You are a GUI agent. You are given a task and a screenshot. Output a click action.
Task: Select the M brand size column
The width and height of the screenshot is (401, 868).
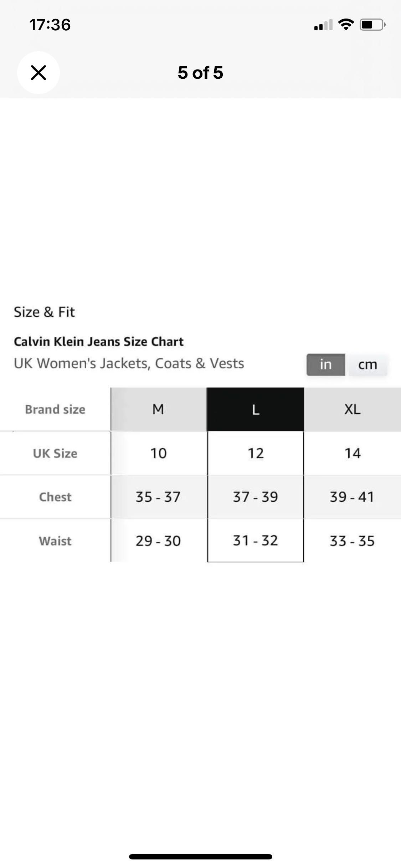(159, 409)
